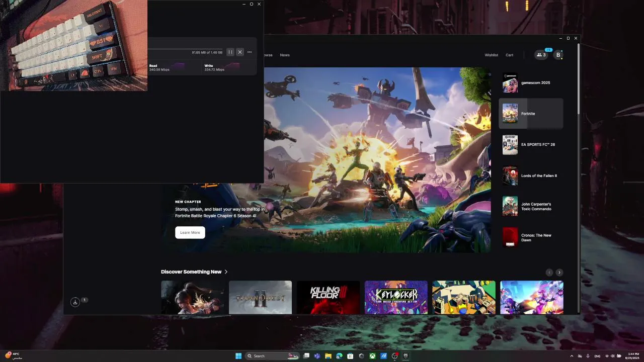The width and height of the screenshot is (644, 362).
Task: Open the Killing Floor III game card
Action: coord(328,298)
